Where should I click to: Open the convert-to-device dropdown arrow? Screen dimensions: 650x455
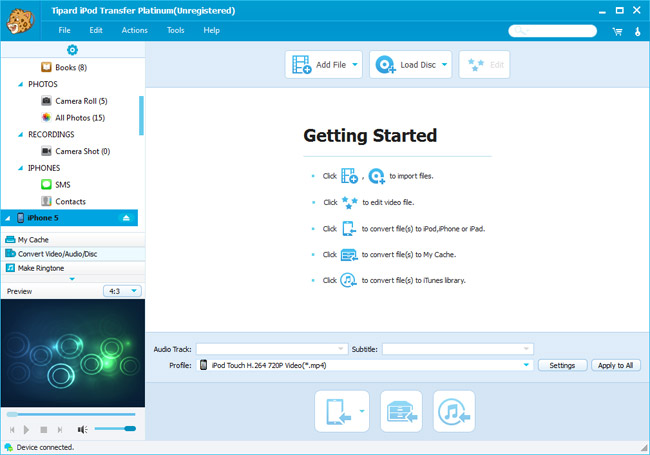tap(362, 411)
